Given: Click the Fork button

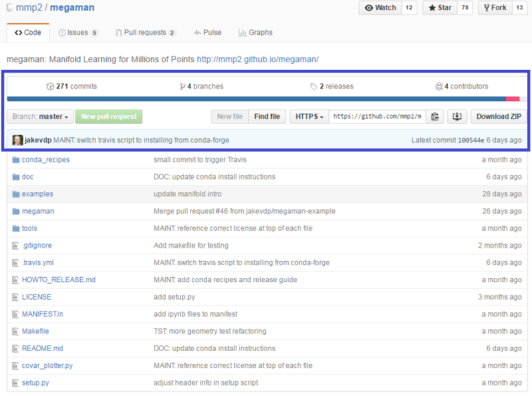Looking at the screenshot, I should (x=495, y=7).
